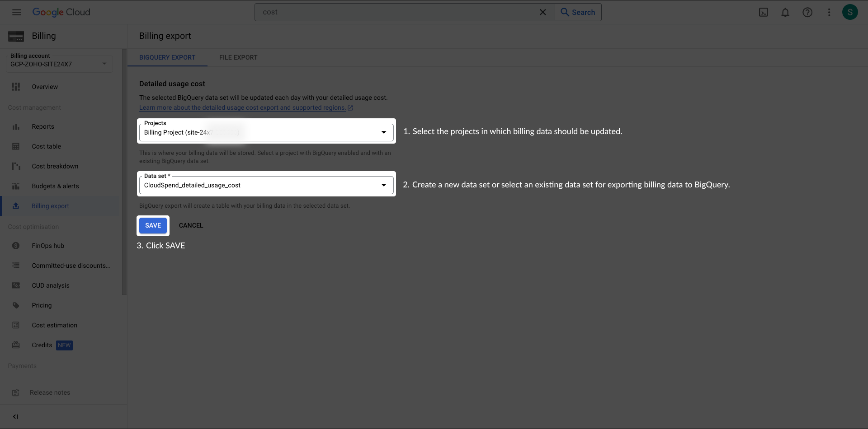Click the CUD analysis percent icon
Viewport: 868px width, 429px height.
coord(16,285)
